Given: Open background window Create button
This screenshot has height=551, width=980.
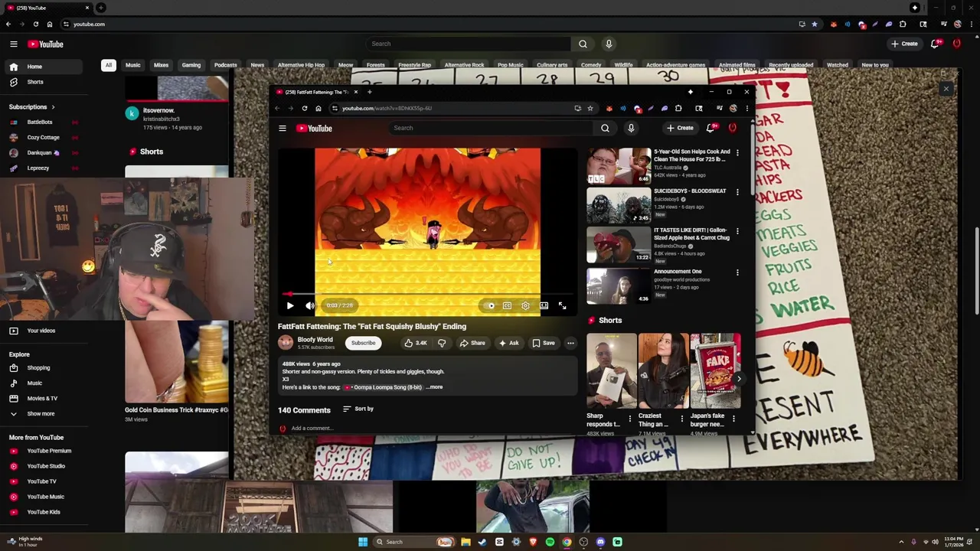Looking at the screenshot, I should (904, 44).
